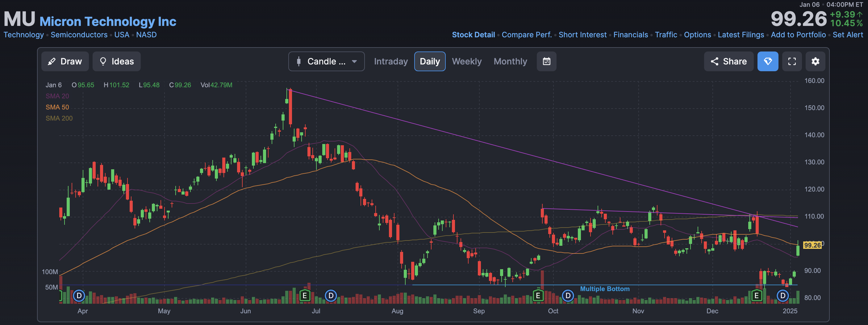The image size is (868, 325).
Task: Click the large 99.26 last price header
Action: tap(799, 19)
